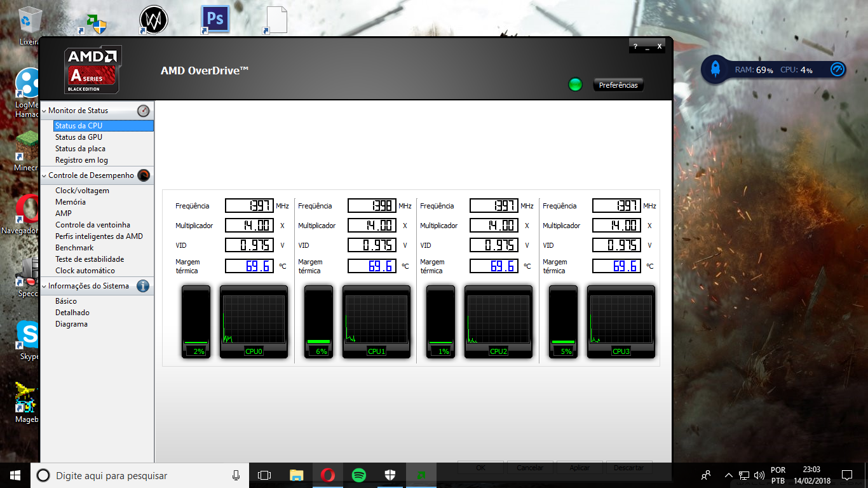Open the Benchmark page

pyautogui.click(x=74, y=248)
